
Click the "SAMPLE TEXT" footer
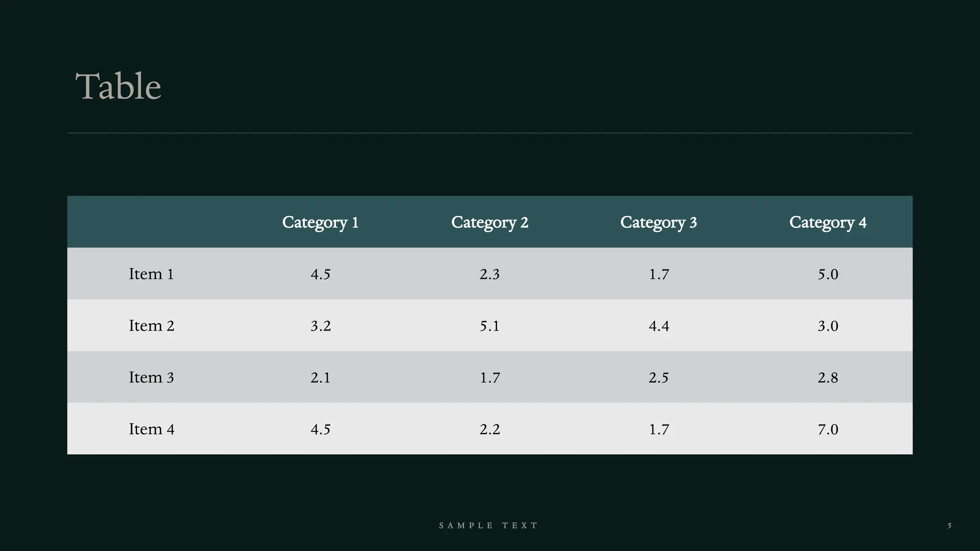pyautogui.click(x=489, y=526)
